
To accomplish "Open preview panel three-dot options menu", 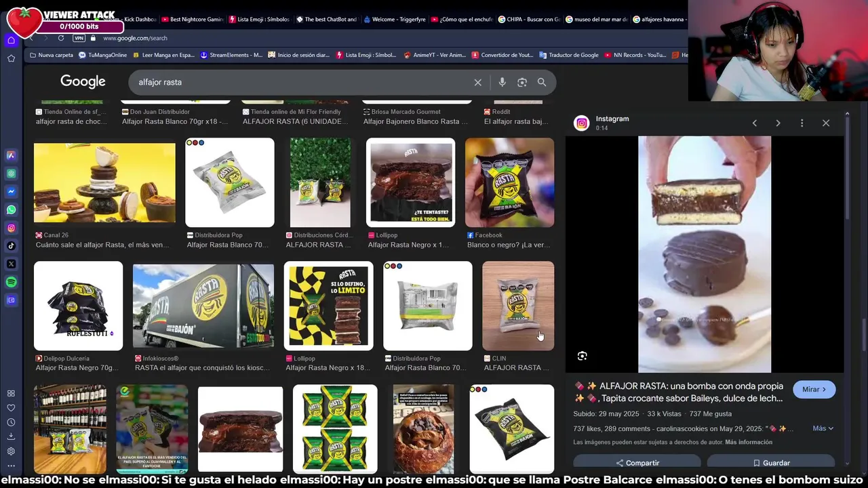I will click(802, 123).
